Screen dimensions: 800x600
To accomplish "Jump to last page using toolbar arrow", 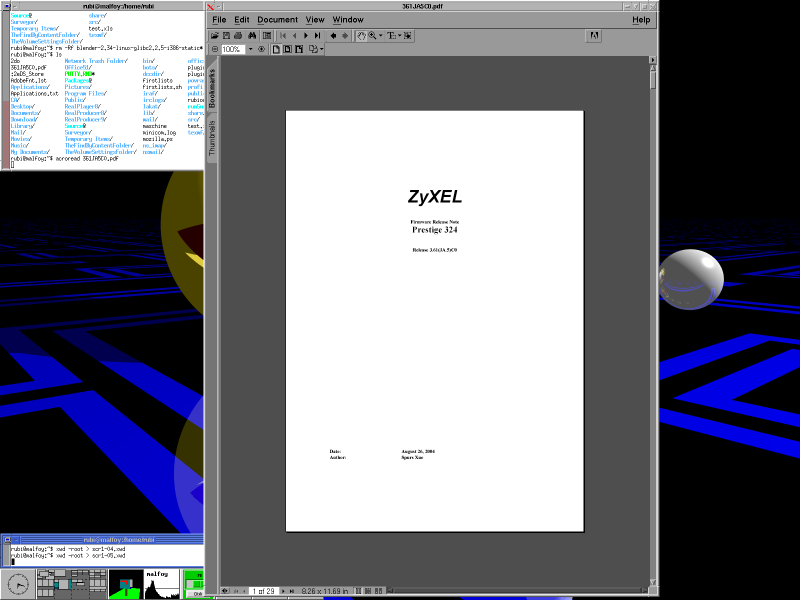I will point(317,36).
